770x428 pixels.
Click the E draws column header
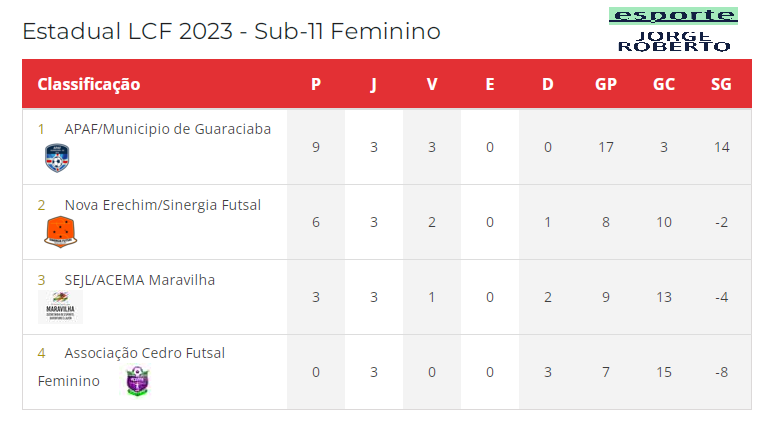[x=490, y=84]
